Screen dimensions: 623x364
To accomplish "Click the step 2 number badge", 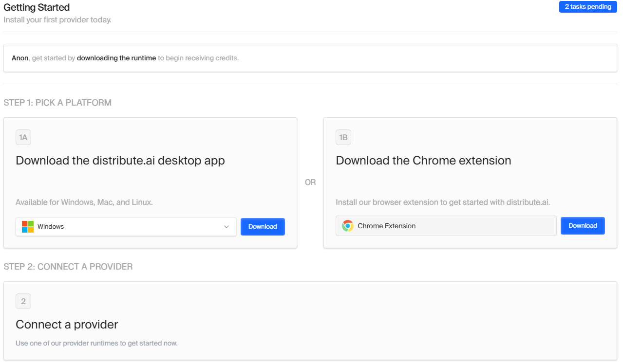I will pos(23,302).
